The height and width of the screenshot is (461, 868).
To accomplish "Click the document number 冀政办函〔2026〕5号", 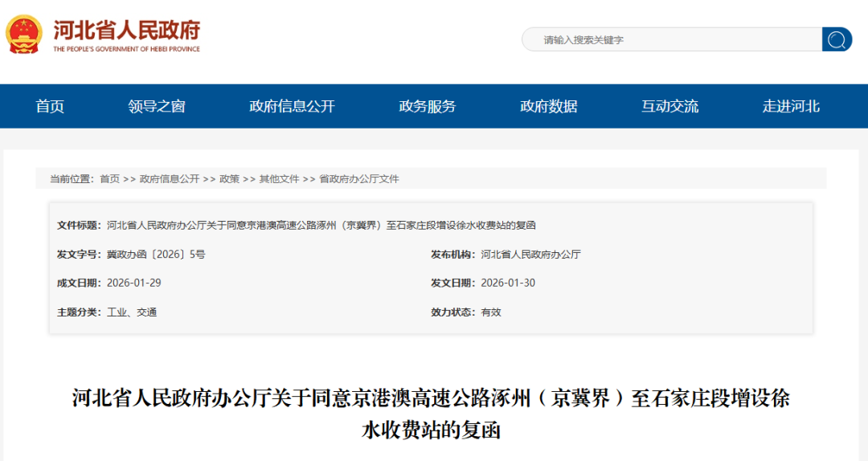I will click(x=156, y=254).
